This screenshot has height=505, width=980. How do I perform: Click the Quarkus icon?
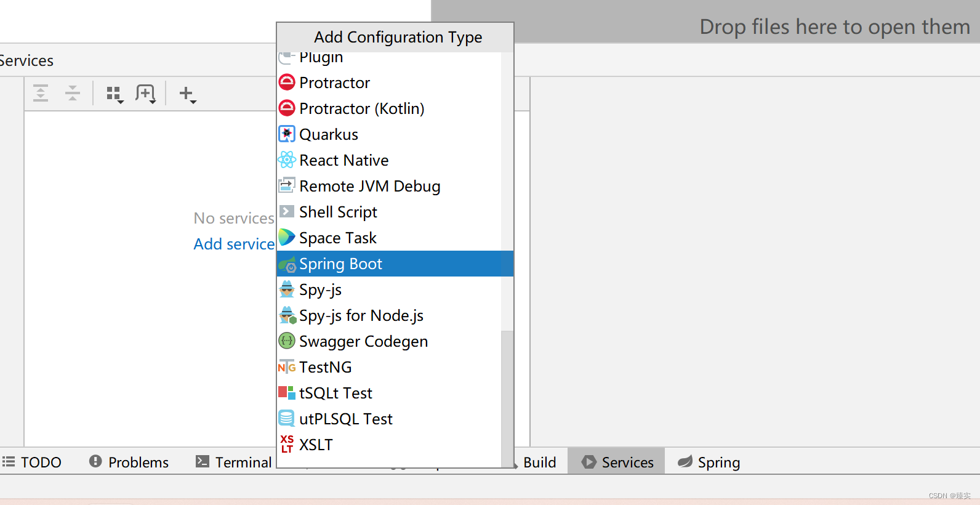point(287,134)
